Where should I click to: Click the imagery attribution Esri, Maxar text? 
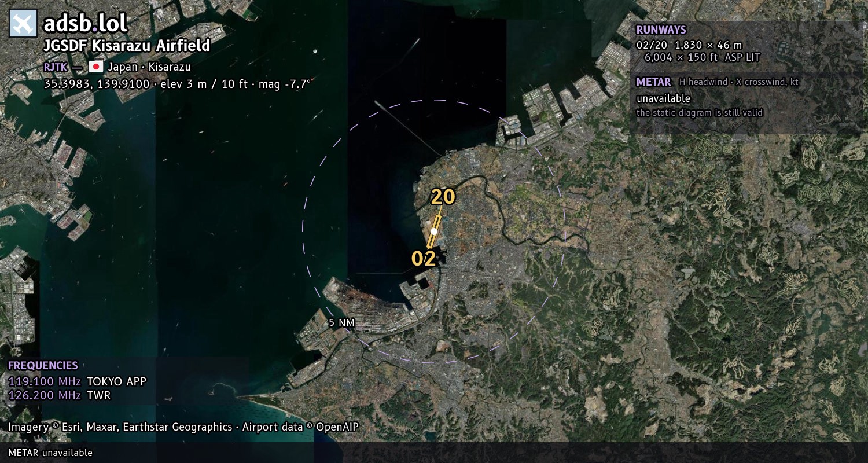[x=120, y=427]
